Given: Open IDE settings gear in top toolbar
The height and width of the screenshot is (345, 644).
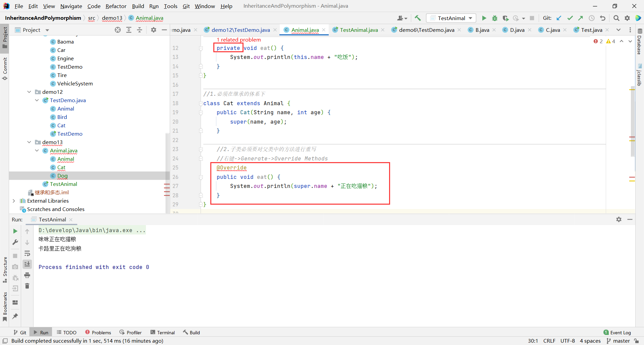Looking at the screenshot, I should pos(627,18).
